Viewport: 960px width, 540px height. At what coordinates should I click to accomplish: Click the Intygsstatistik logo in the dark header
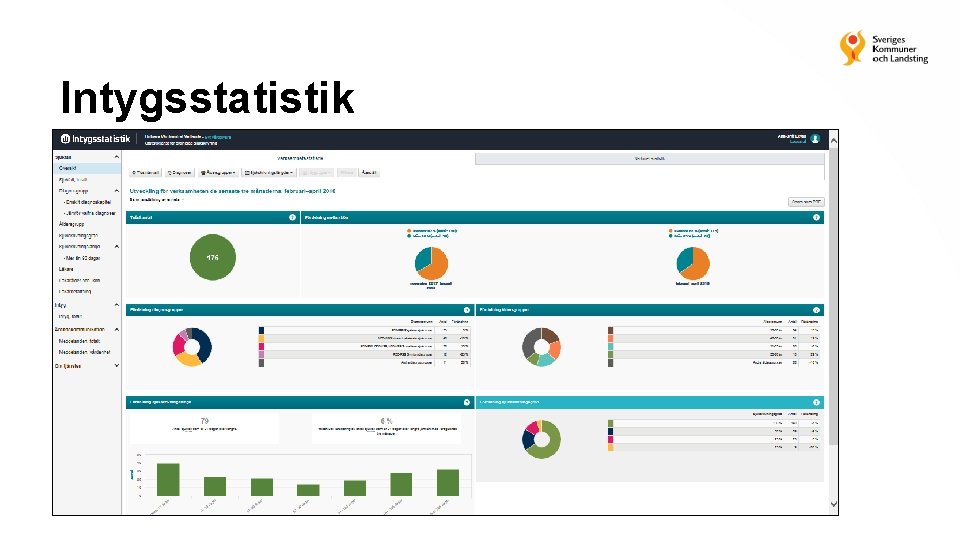(96, 139)
